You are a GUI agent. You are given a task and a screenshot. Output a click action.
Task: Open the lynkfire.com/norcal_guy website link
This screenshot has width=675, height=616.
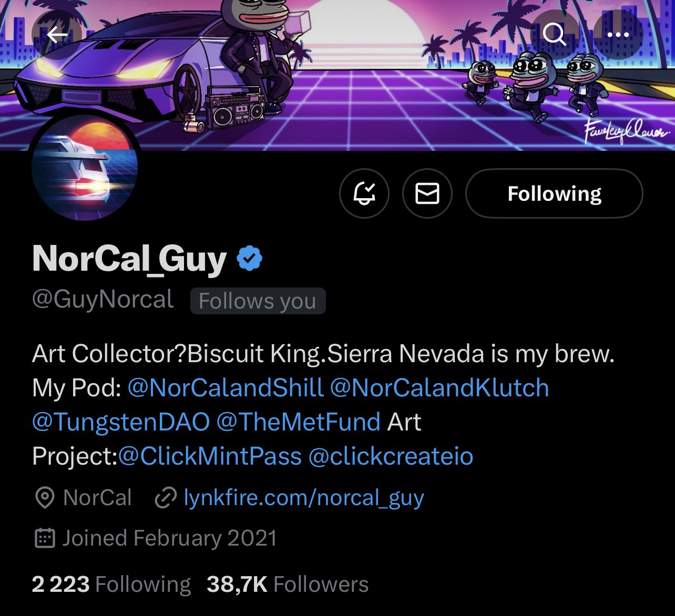(x=304, y=498)
